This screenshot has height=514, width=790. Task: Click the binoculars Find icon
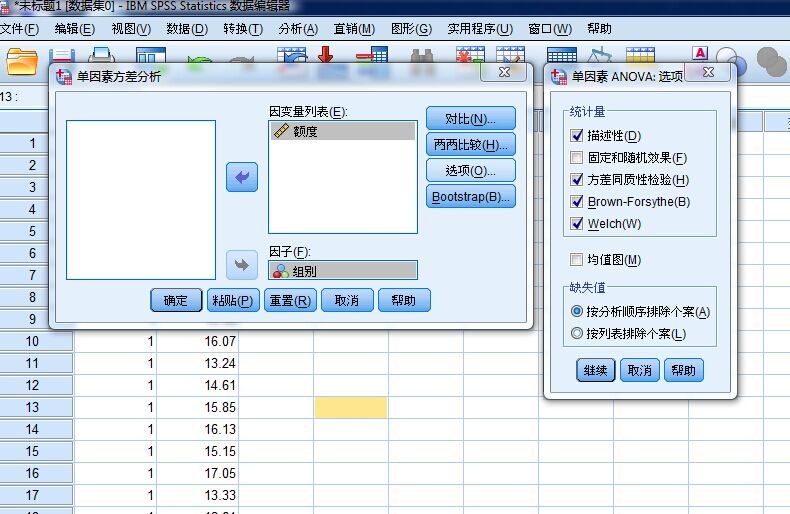[422, 56]
